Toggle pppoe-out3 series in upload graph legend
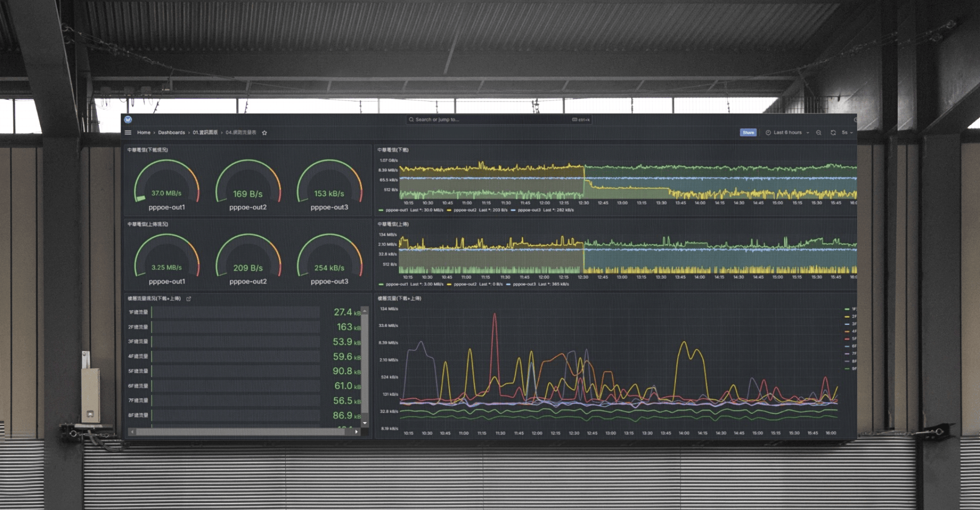This screenshot has height=510, width=980. 525,285
